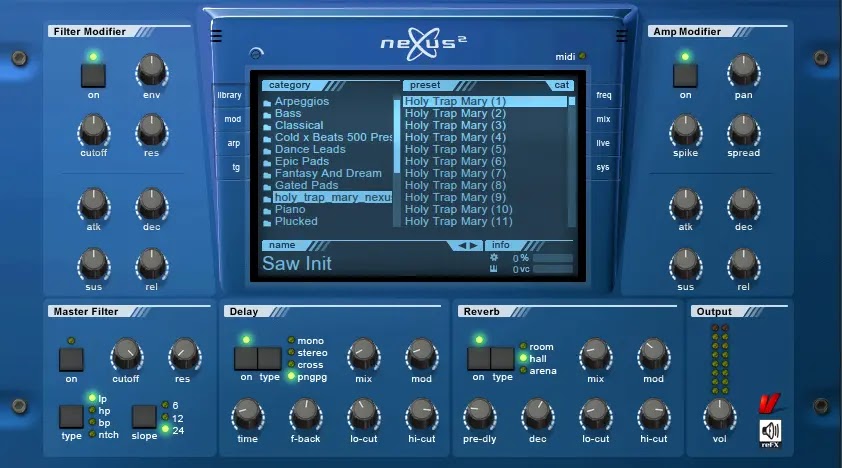Click the gear icon in info section
Screen dimensions: 842x468
coord(493,258)
